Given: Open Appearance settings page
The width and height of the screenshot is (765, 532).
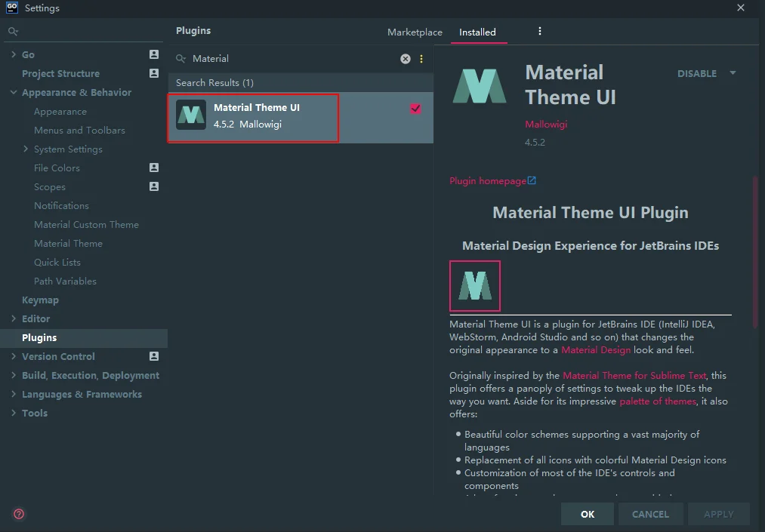Looking at the screenshot, I should (x=60, y=111).
